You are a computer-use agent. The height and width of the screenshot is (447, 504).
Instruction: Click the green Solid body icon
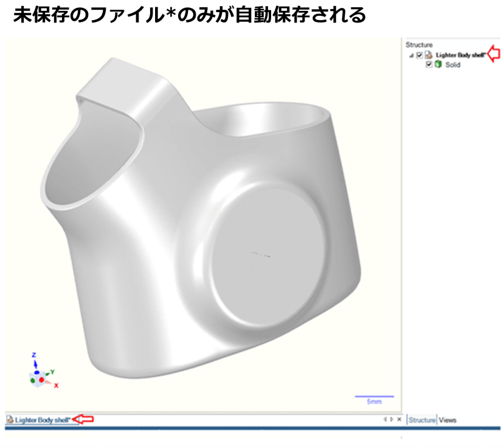point(438,64)
